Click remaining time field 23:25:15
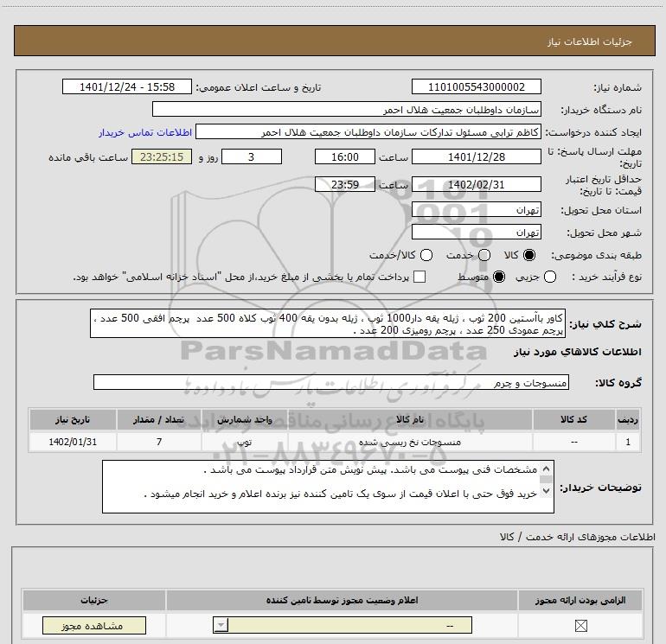Viewport: 666px width, 644px height. pyautogui.click(x=162, y=156)
